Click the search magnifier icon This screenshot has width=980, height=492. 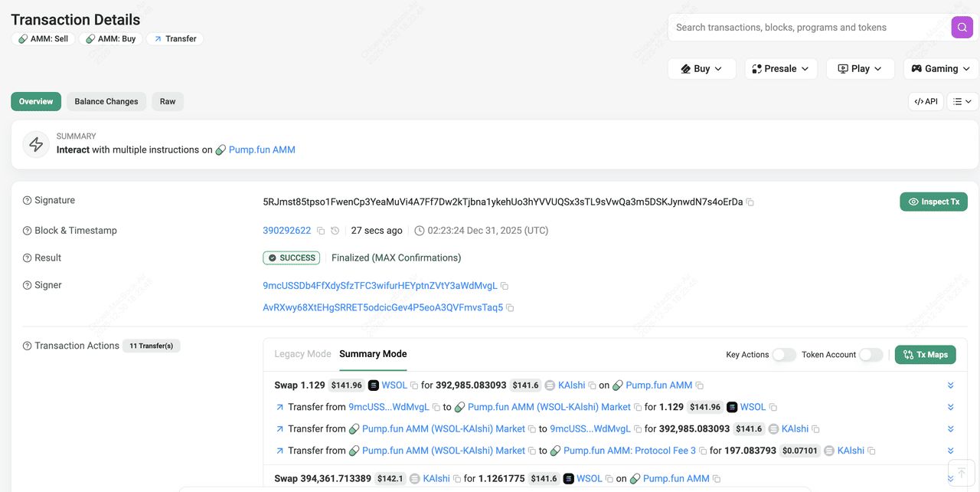(962, 27)
